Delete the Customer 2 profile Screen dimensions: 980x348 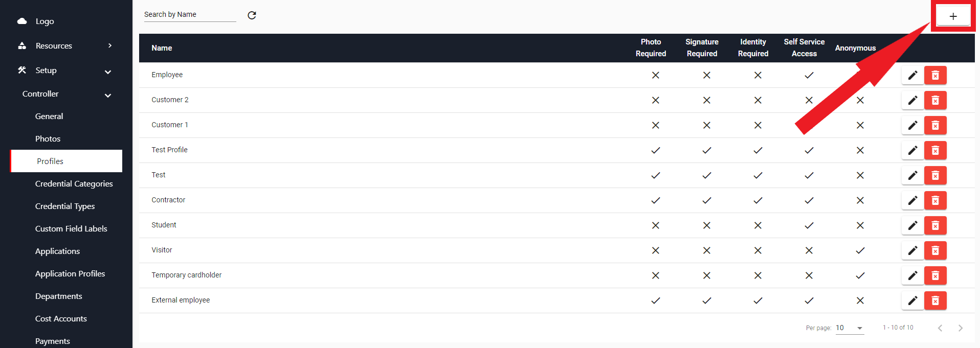[936, 100]
